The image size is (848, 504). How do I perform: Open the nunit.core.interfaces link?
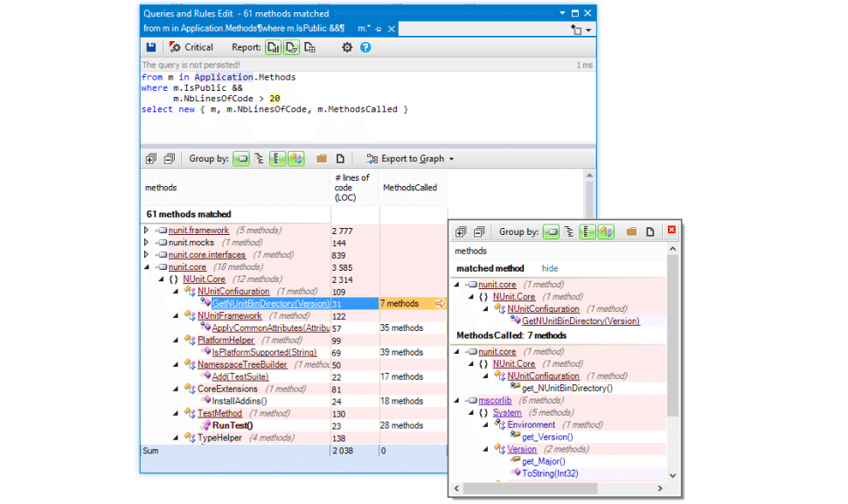coord(206,255)
